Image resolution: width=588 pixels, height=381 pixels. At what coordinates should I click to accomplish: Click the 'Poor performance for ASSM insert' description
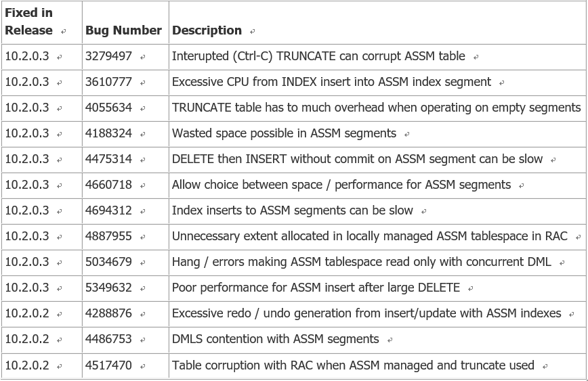[x=316, y=288]
